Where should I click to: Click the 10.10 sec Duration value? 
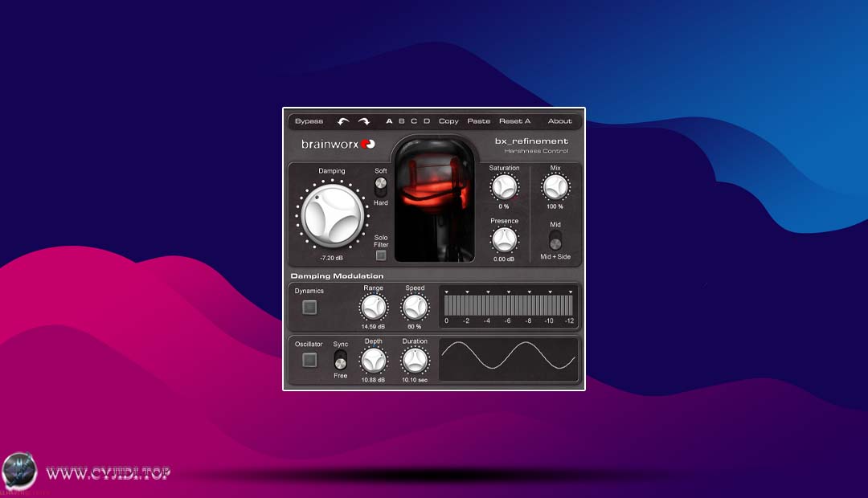415,380
